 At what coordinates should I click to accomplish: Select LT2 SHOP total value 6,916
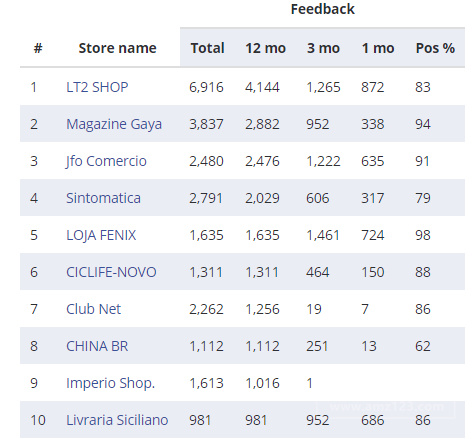tap(206, 87)
